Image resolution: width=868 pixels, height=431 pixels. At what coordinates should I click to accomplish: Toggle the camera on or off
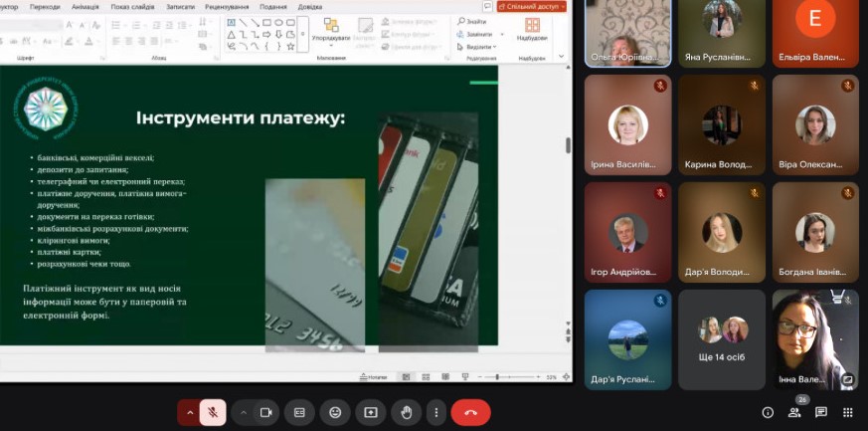point(265,412)
